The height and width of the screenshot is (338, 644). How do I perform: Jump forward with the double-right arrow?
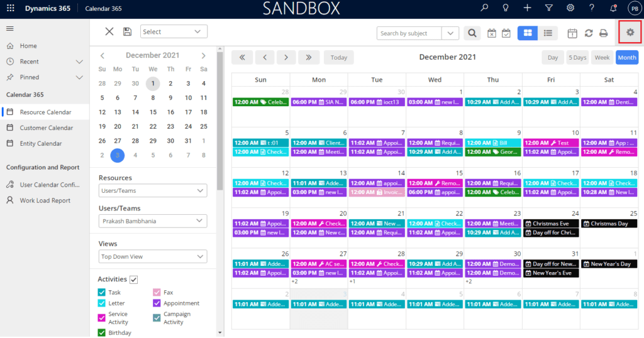(308, 57)
